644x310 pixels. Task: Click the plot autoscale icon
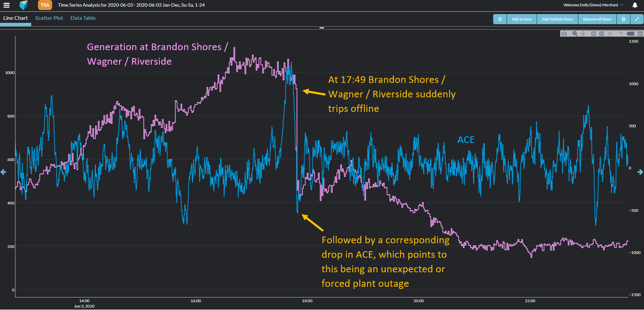click(x=610, y=34)
